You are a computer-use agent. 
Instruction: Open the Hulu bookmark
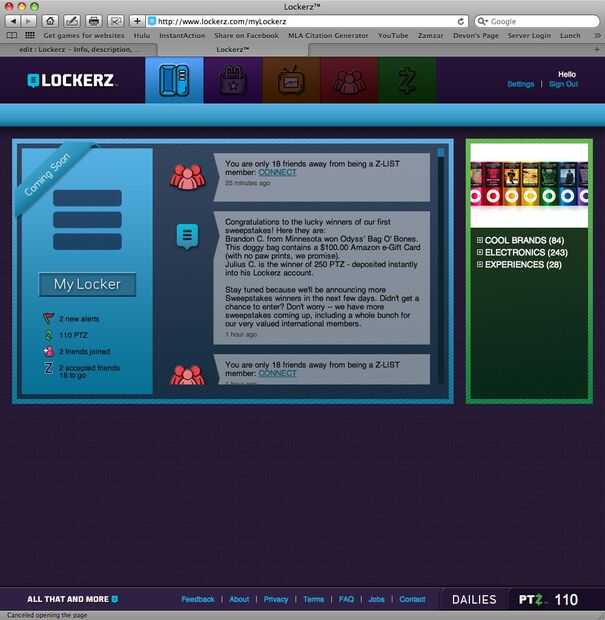[x=142, y=36]
